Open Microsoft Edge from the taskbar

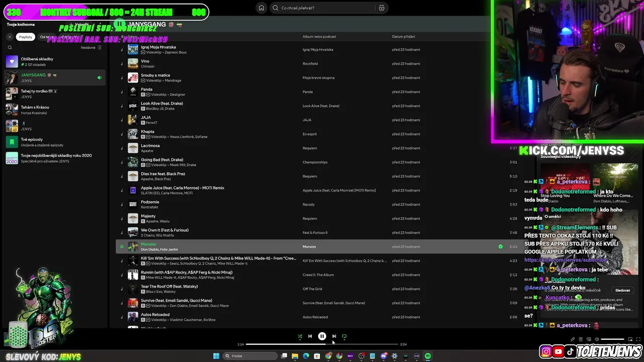pyautogui.click(x=306, y=356)
